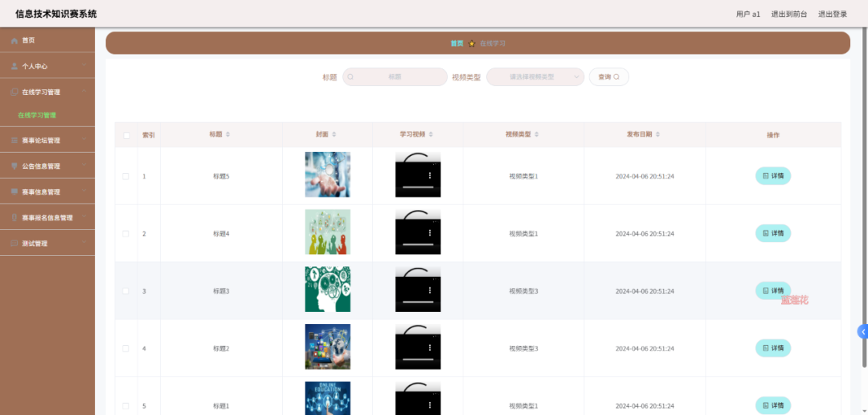Click 用户 a1 in the header
The width and height of the screenshot is (868, 415).
[748, 14]
